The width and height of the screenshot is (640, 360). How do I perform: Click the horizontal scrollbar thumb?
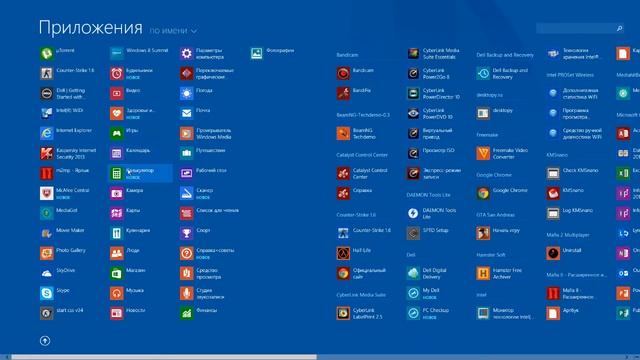pyautogui.click(x=164, y=357)
